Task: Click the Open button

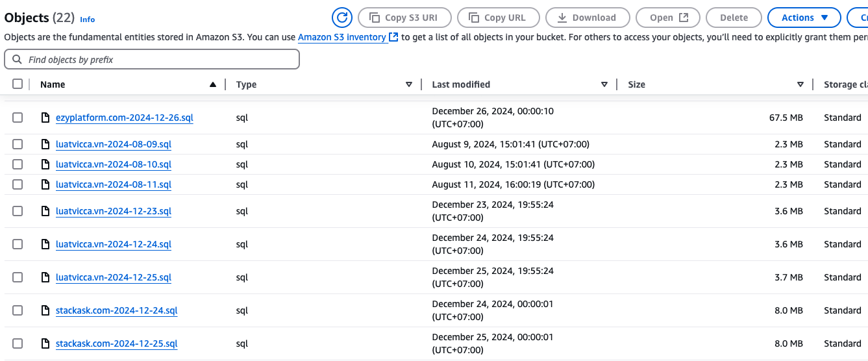Action: [x=668, y=18]
